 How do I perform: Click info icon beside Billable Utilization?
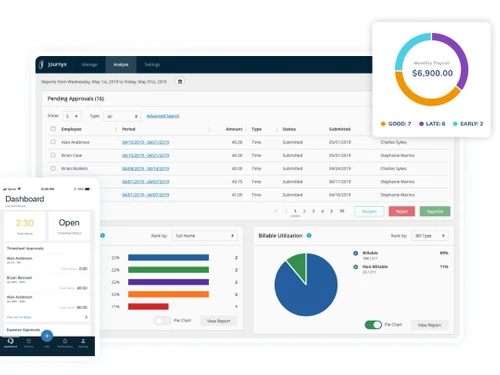click(x=309, y=235)
